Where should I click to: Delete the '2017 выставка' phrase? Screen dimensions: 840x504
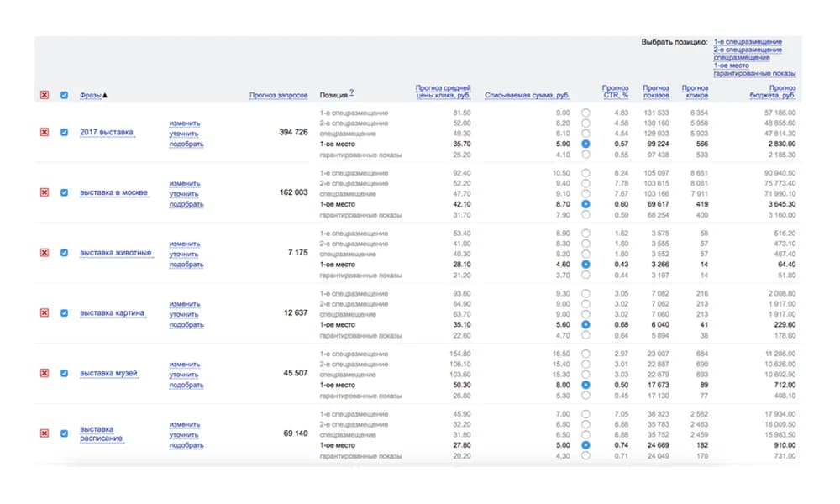pos(45,132)
